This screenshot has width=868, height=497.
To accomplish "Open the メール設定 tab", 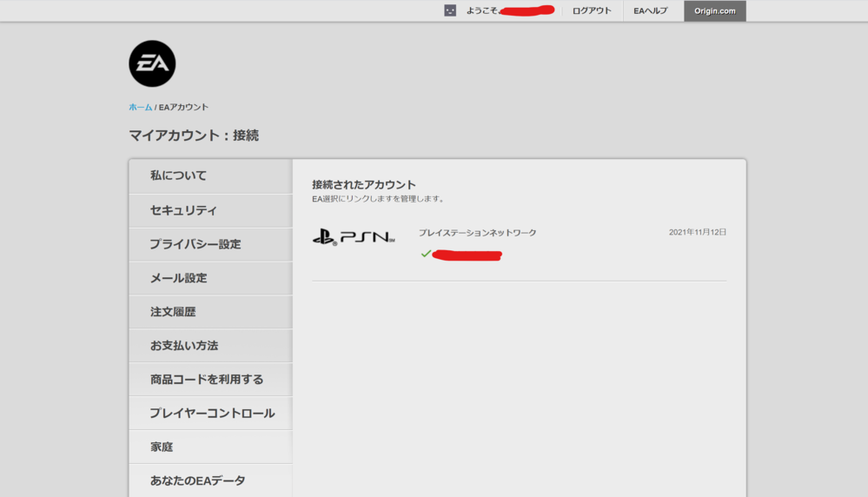I will pos(211,278).
